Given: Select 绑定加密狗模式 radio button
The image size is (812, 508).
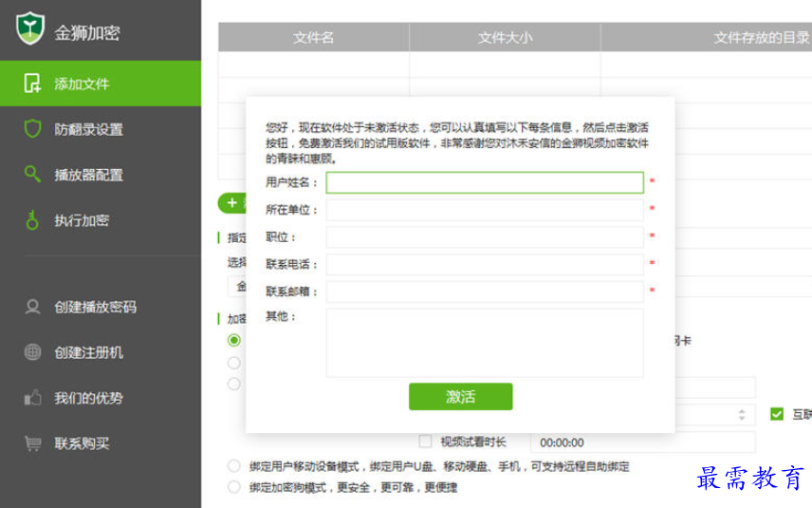Looking at the screenshot, I should coord(234,487).
